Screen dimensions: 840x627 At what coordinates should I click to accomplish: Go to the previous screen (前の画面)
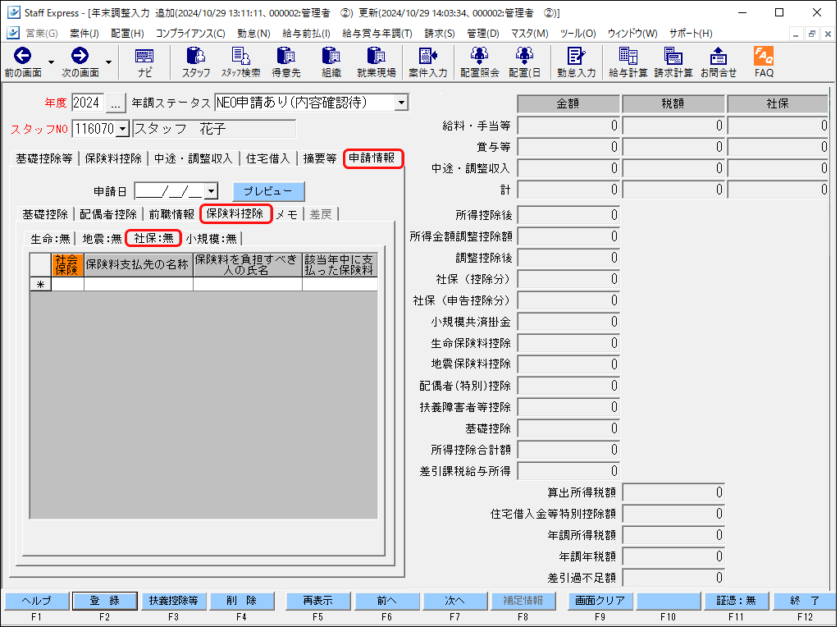[x=23, y=62]
